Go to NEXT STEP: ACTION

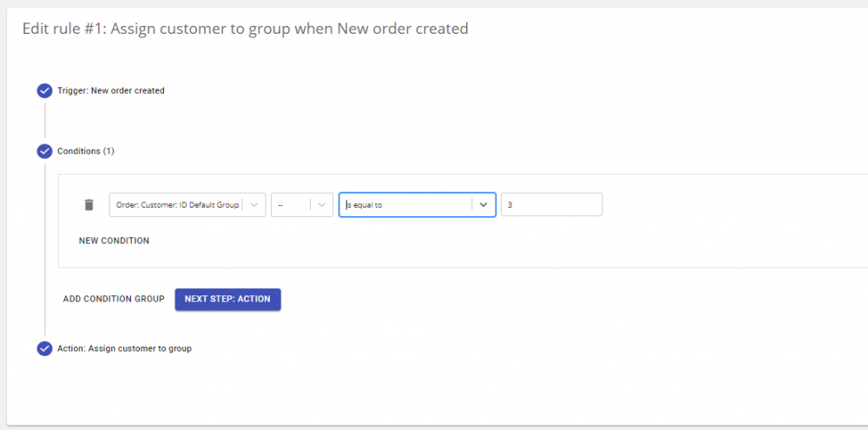pos(227,299)
